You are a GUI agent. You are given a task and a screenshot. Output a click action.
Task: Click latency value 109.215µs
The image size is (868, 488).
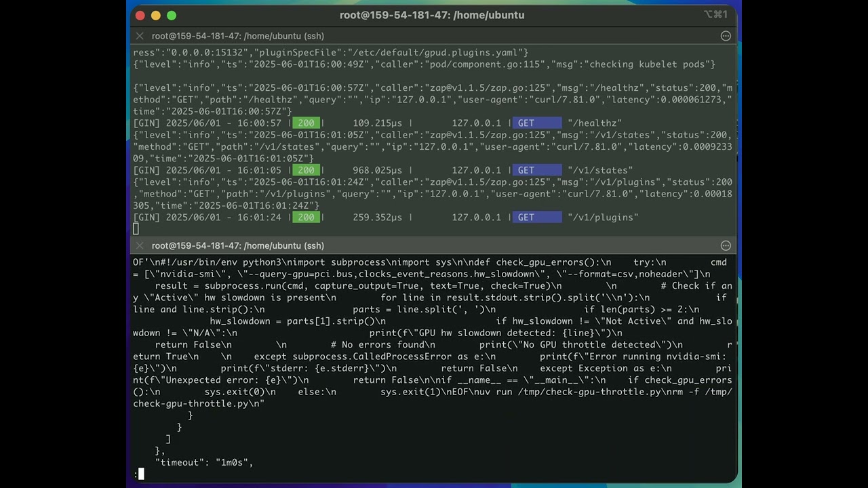pos(378,123)
